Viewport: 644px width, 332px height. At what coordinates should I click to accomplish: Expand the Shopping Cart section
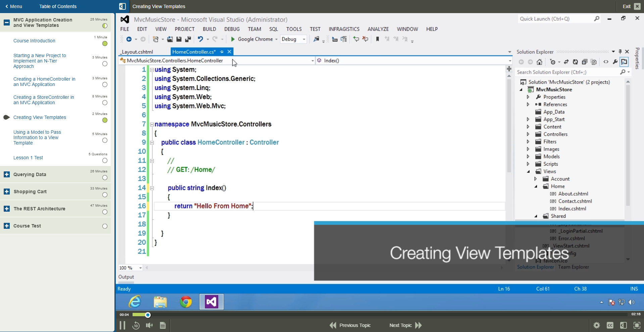(6, 192)
